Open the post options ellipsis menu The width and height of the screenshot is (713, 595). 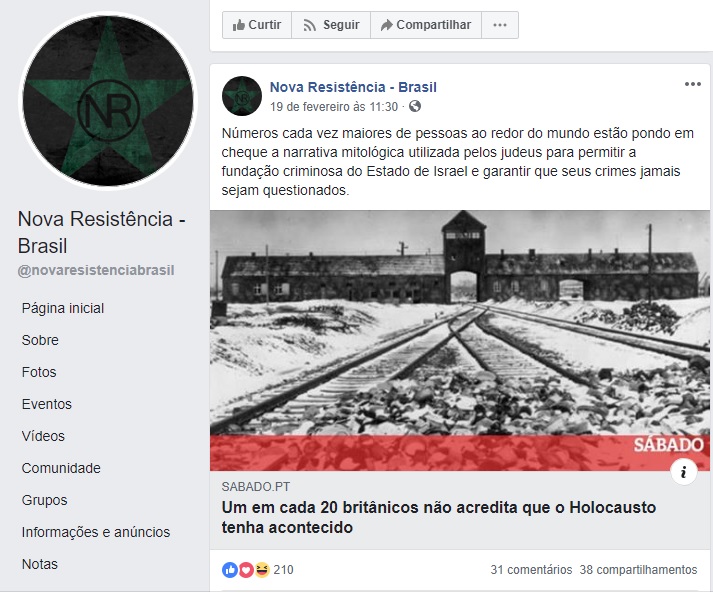(693, 84)
